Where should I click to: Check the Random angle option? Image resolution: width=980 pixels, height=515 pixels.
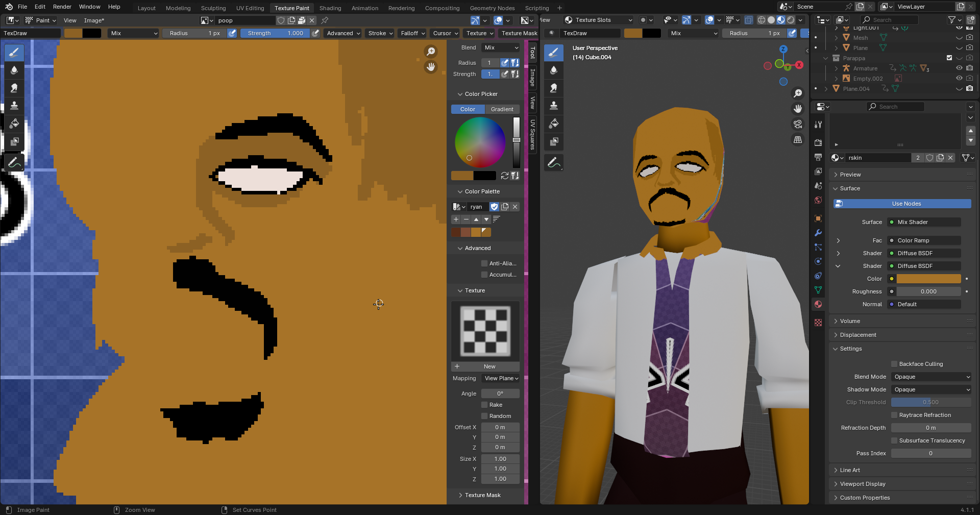click(484, 416)
